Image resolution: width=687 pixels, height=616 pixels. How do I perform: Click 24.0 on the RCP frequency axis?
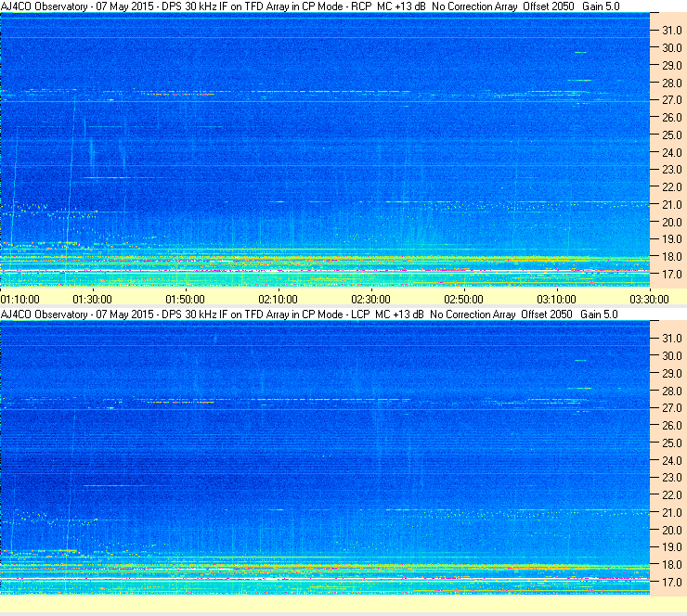pyautogui.click(x=672, y=152)
